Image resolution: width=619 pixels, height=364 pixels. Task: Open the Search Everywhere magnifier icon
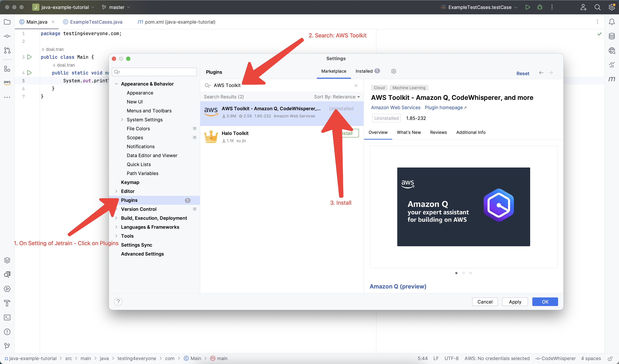tap(597, 7)
